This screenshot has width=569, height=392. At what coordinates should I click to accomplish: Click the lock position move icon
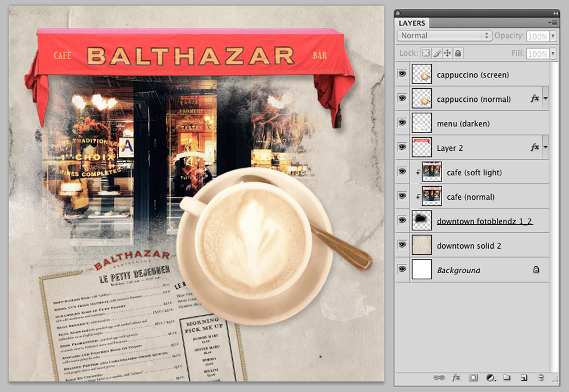tap(447, 53)
